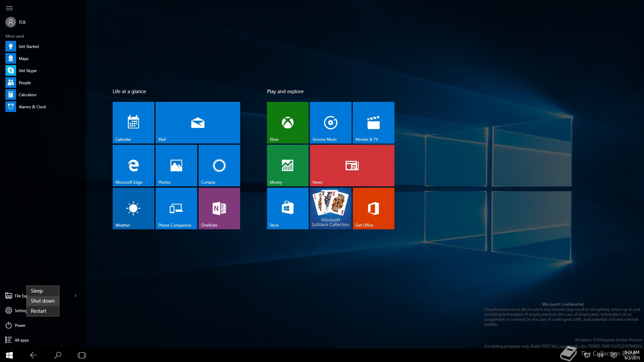Open the Photos tile

pos(176,166)
